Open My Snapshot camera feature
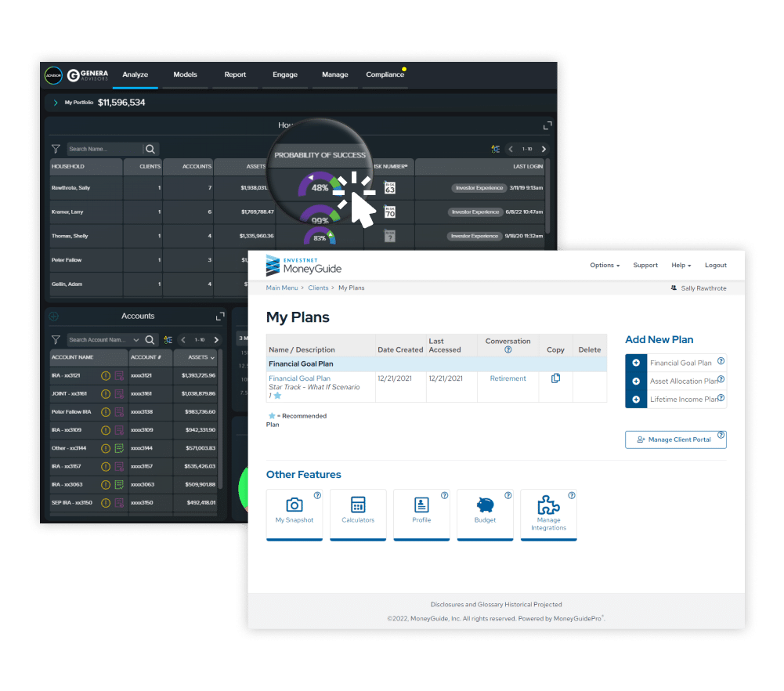This screenshot has height=691, width=784. tap(294, 514)
